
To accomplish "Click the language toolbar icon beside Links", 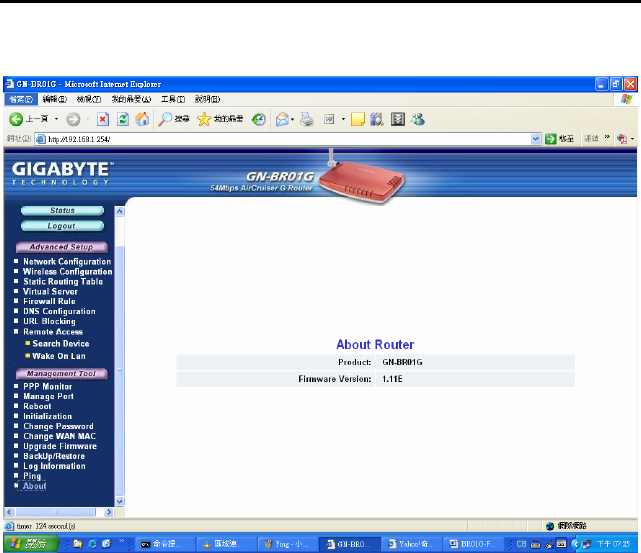I will 622,139.
